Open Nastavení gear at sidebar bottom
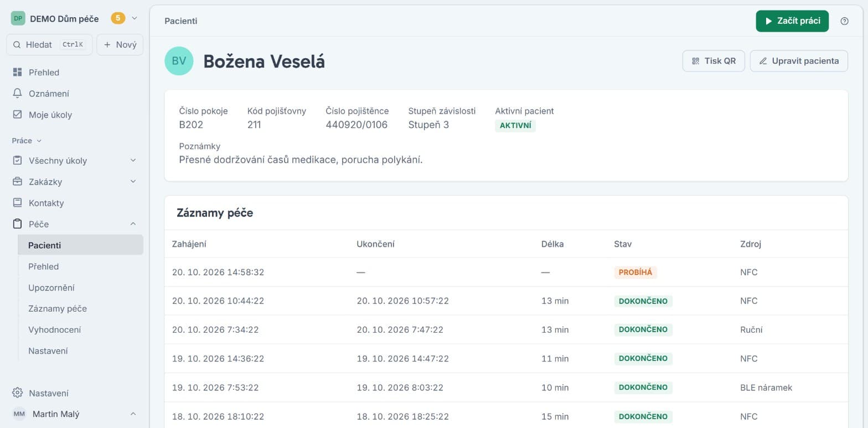The image size is (868, 428). pyautogui.click(x=17, y=393)
